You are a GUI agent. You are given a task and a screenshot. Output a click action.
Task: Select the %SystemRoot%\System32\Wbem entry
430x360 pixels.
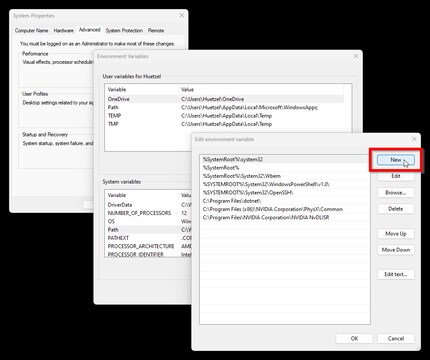(x=285, y=176)
